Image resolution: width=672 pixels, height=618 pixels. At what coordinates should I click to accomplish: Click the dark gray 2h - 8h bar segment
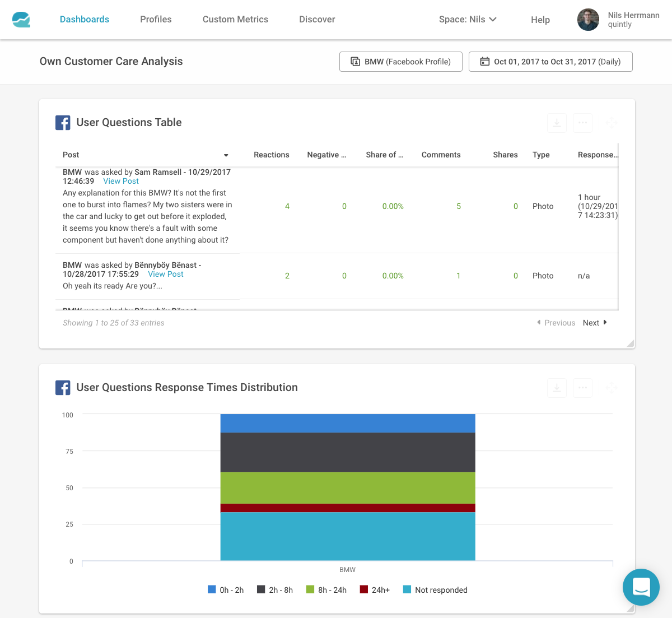[x=348, y=452]
